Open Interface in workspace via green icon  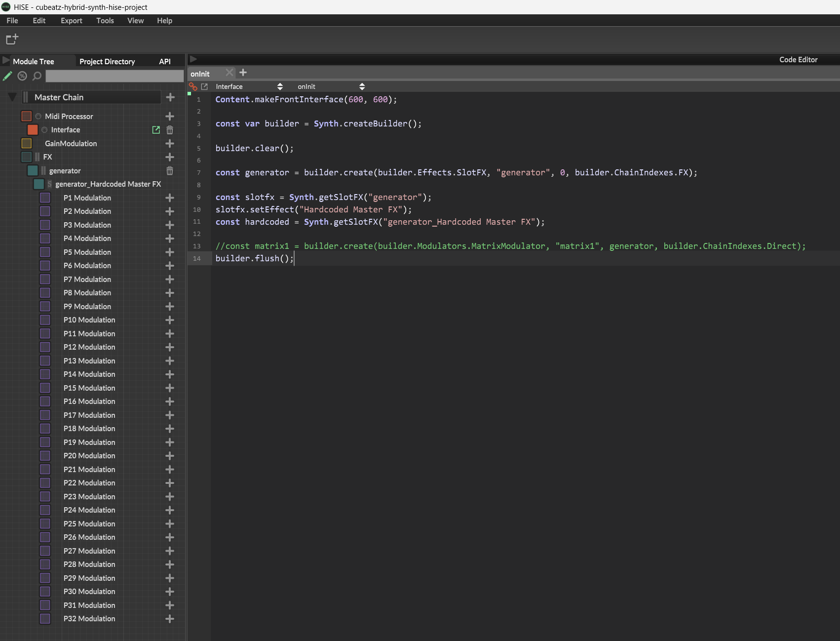156,130
